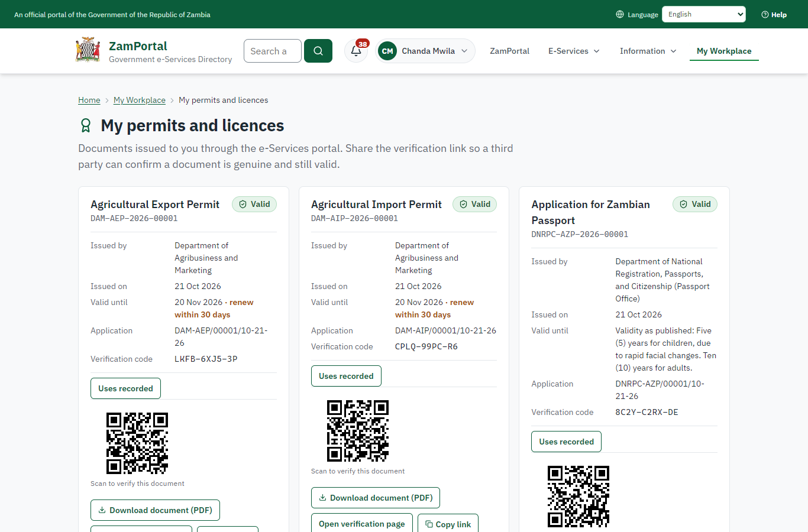The width and height of the screenshot is (808, 532).
Task: Download the Agricultural Export Permit PDF
Action: pos(155,510)
